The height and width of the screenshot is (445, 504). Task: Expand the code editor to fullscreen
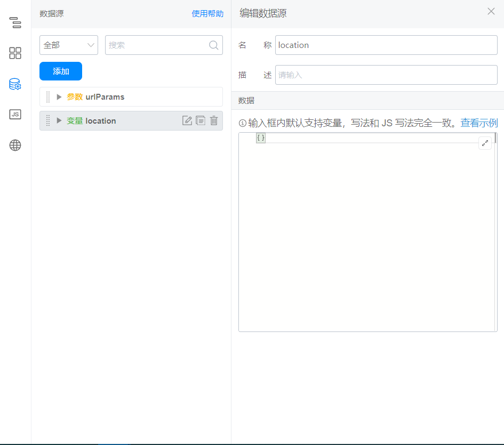coord(485,143)
